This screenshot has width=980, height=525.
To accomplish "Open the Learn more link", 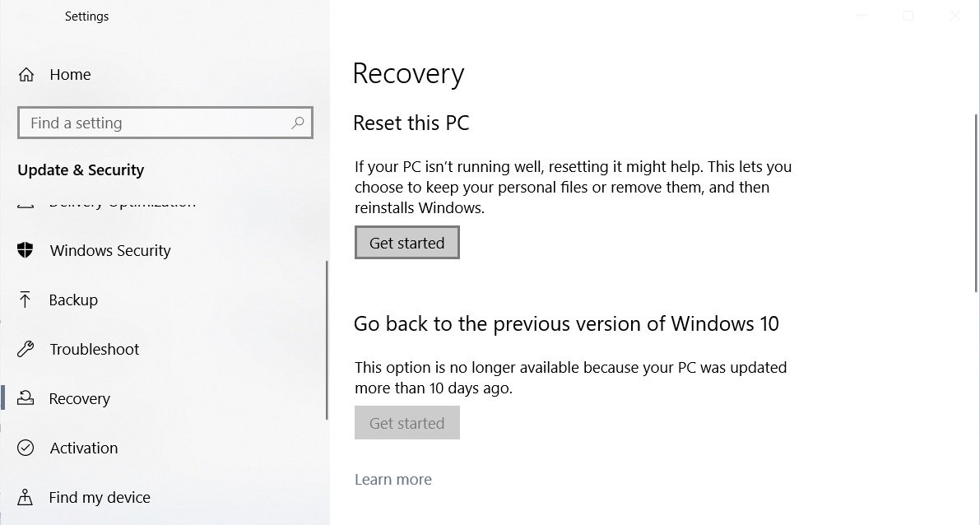I will point(392,480).
